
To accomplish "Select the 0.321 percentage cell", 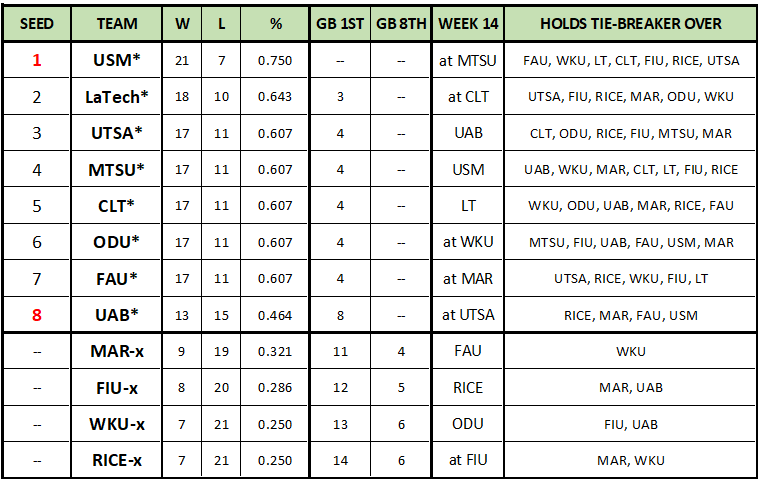I will coord(275,351).
